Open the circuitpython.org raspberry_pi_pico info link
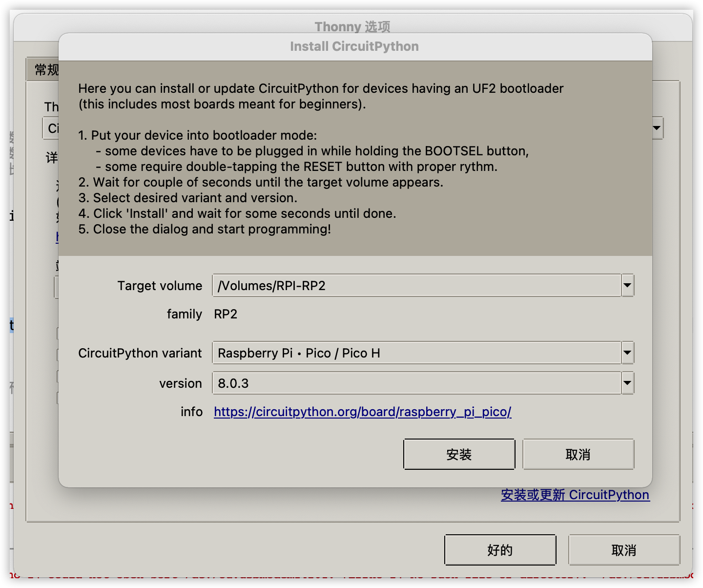 [x=362, y=412]
